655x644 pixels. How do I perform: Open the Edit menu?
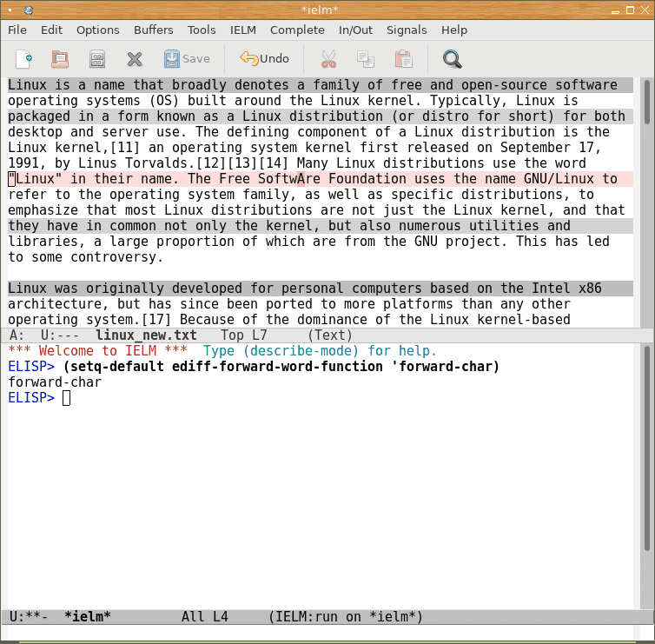[x=51, y=30]
